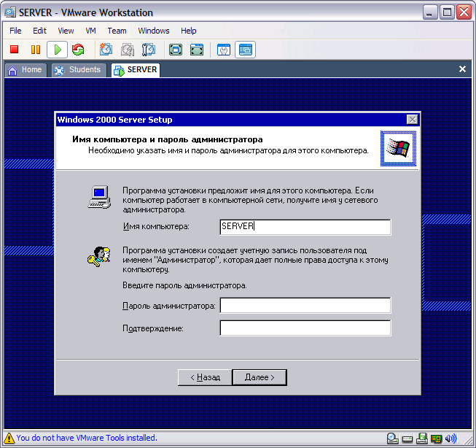Select the SERVER tab

coord(136,70)
